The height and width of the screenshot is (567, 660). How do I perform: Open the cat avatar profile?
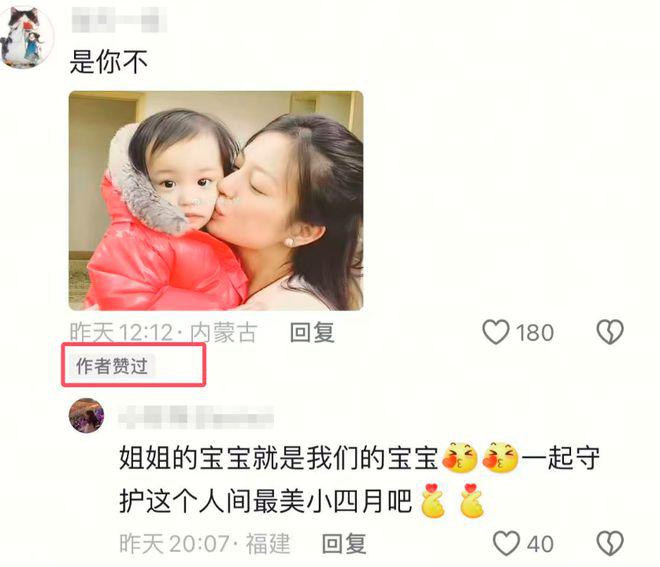27,36
